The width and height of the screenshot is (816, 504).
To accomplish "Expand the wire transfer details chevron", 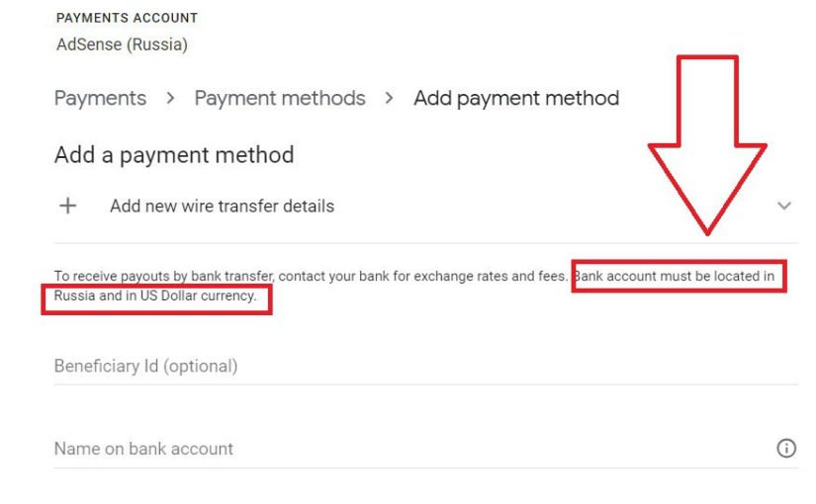I will pos(784,206).
